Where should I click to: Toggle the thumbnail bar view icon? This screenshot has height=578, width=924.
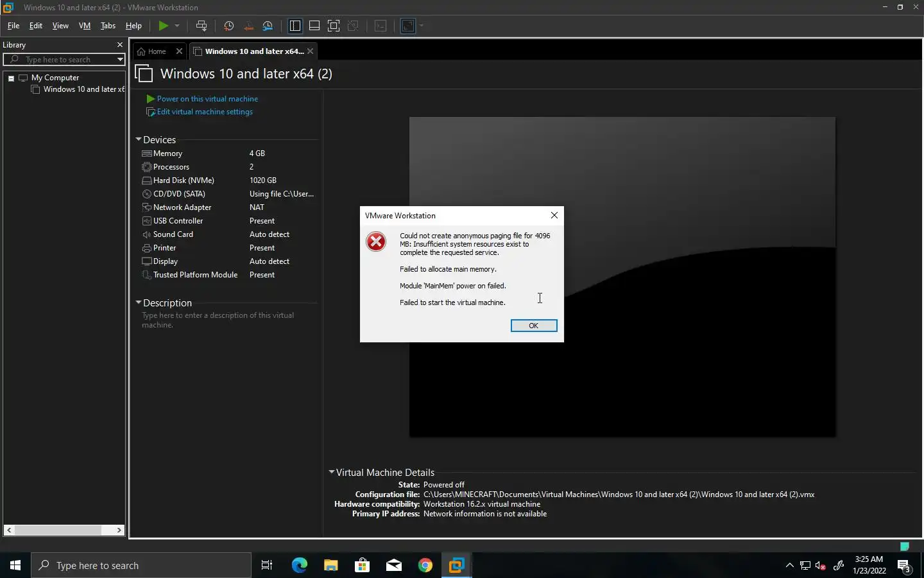coord(314,26)
